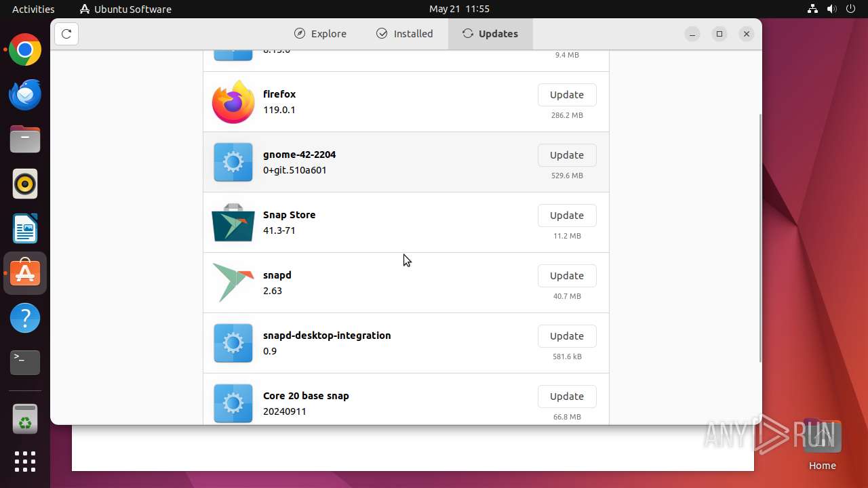868x488 pixels.
Task: Open gnome-42-2204 entry by its name
Action: [x=299, y=155]
